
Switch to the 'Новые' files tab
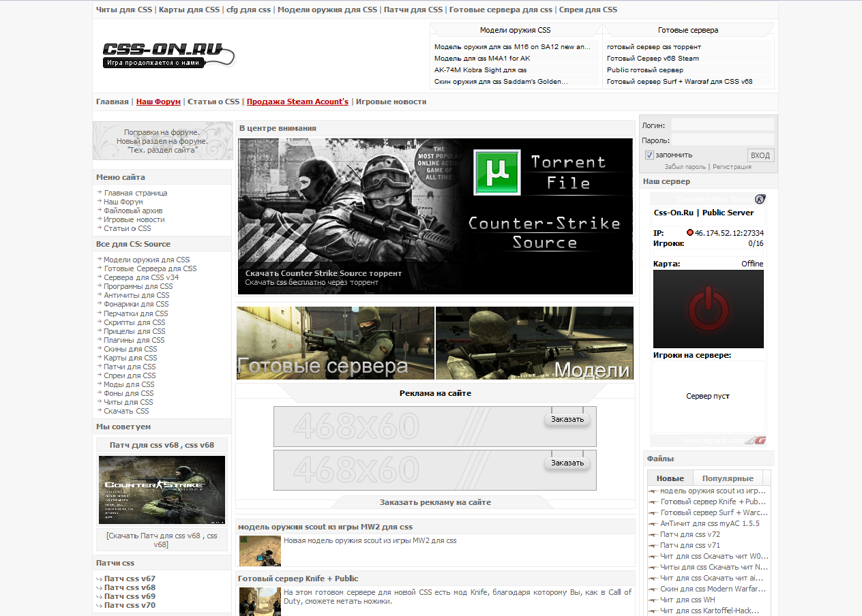670,478
